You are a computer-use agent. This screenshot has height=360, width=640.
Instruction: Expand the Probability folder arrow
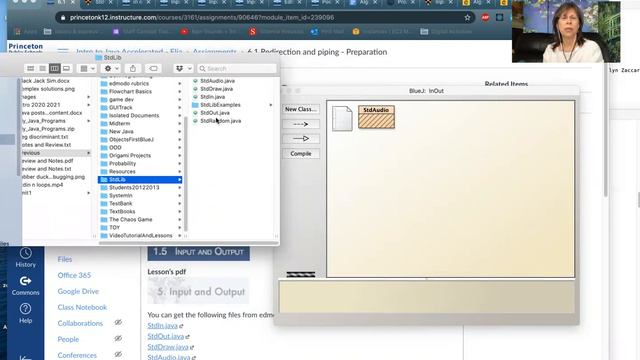[180, 163]
